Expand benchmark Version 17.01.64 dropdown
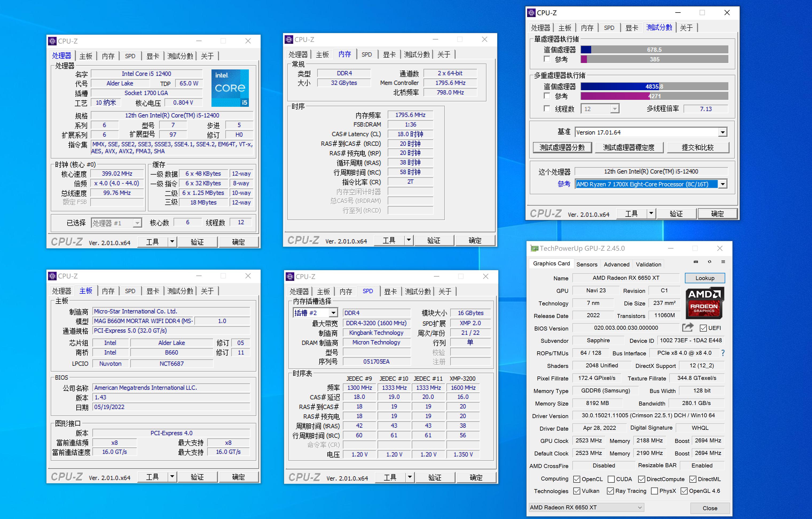The image size is (812, 519). [x=723, y=132]
